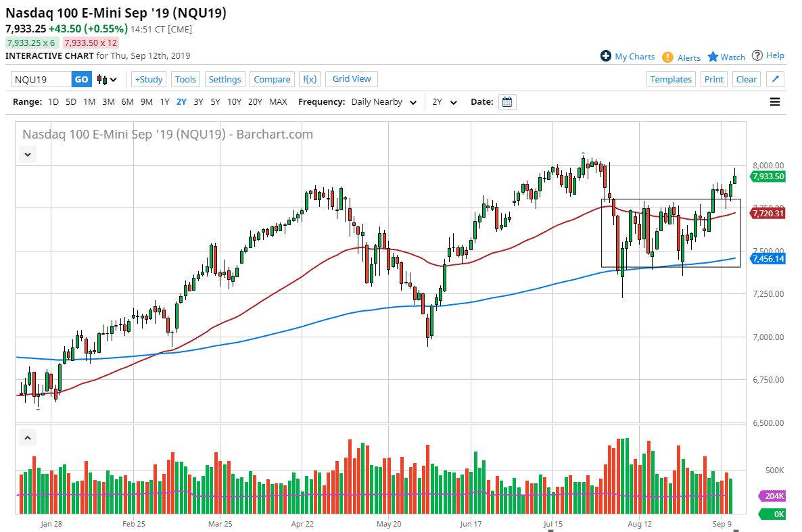The image size is (802, 532).
Task: Collapse the price chart pane
Action: [x=28, y=154]
